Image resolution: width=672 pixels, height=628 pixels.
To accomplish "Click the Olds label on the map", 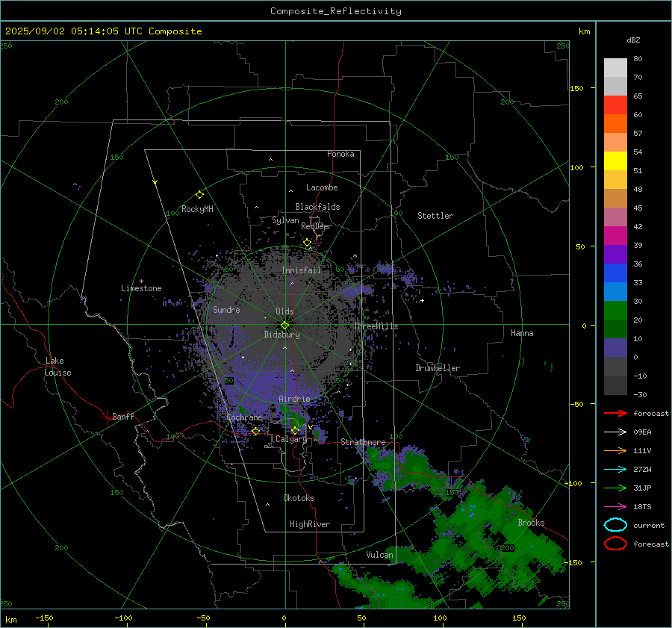I will click(x=284, y=311).
